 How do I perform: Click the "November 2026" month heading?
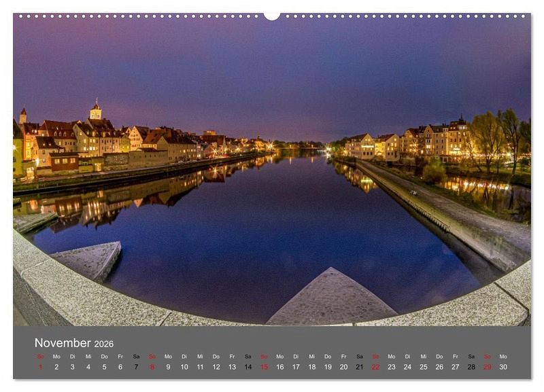pyautogui.click(x=74, y=343)
